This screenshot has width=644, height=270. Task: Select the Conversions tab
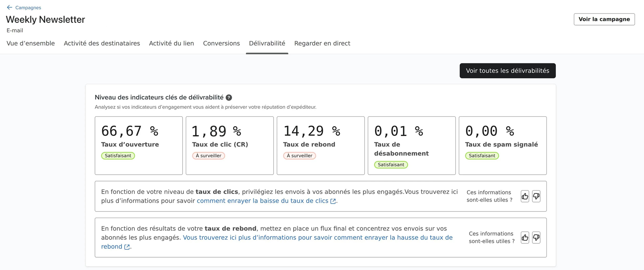(221, 43)
